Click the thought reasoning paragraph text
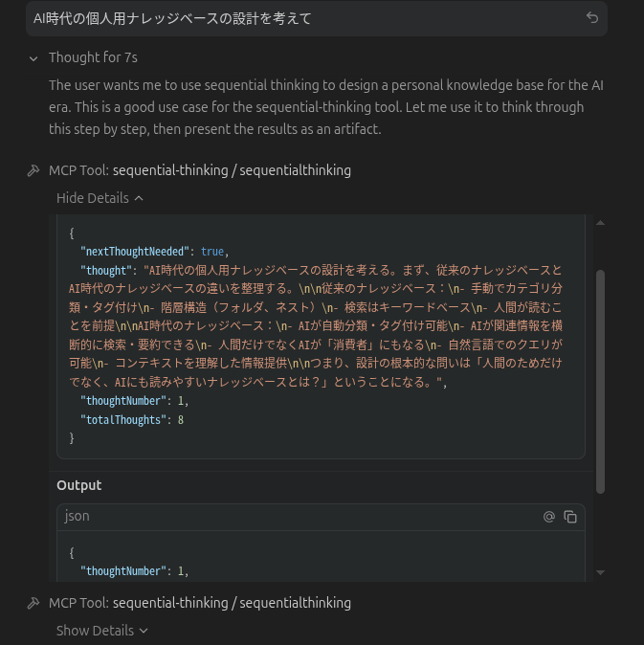Viewport: 644px width, 645px height. (x=325, y=107)
